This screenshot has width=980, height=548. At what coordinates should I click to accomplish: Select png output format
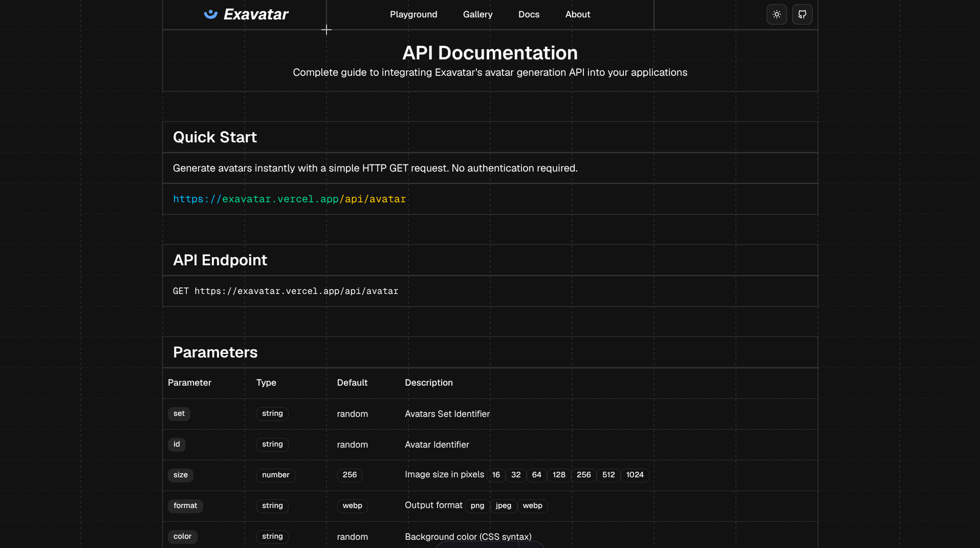coord(476,506)
